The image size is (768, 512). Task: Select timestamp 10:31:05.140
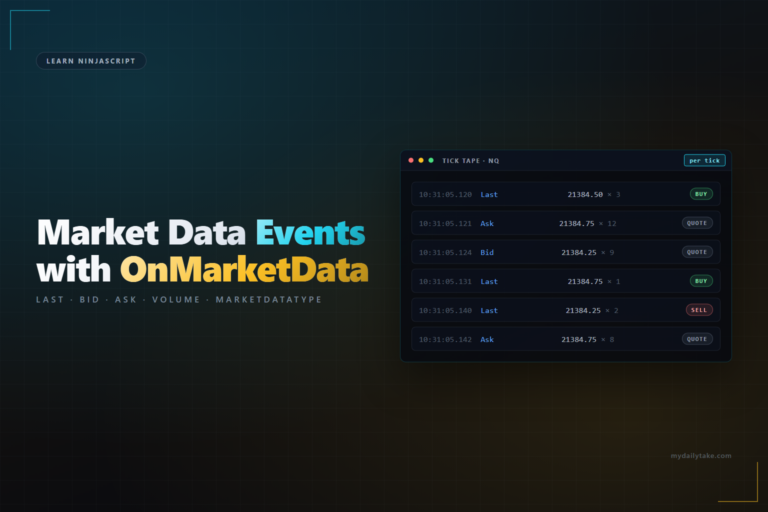click(445, 310)
